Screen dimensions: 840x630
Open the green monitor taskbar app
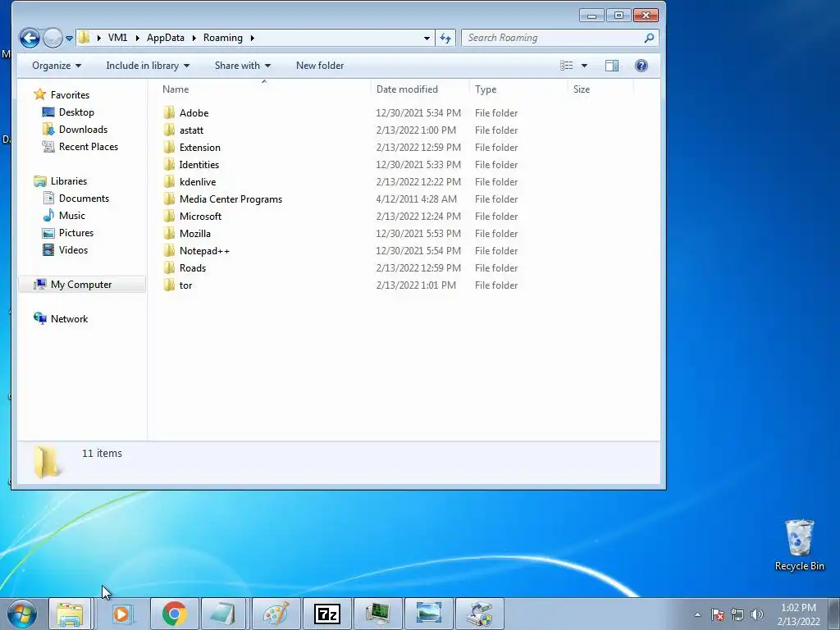(x=377, y=614)
